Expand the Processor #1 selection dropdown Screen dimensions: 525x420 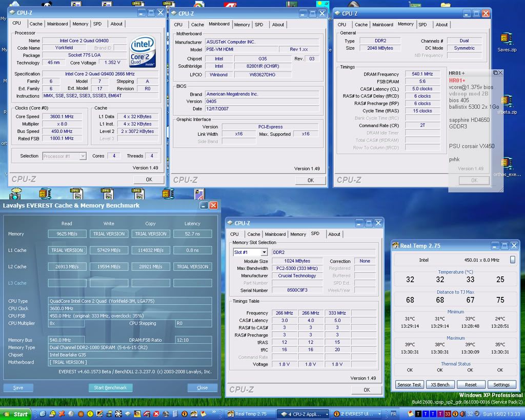tap(83, 156)
